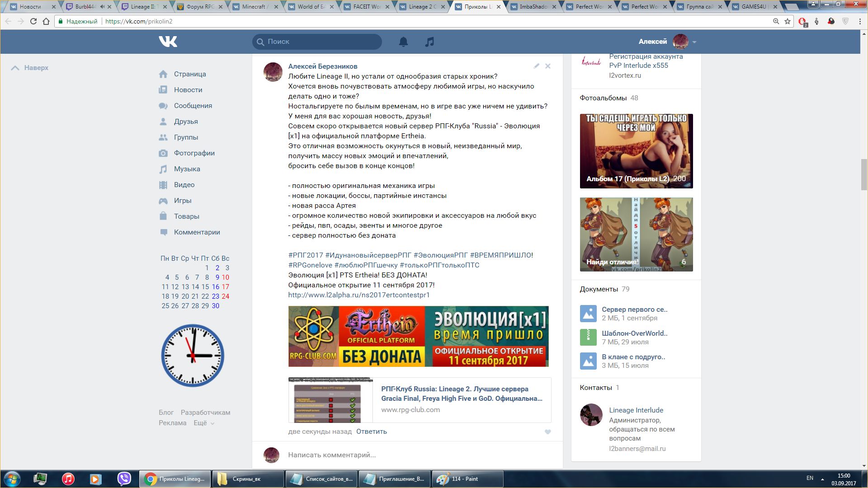Viewport: 868px width, 488px height.
Task: Open Альбом 17 (Приколы L2) album
Action: click(636, 151)
